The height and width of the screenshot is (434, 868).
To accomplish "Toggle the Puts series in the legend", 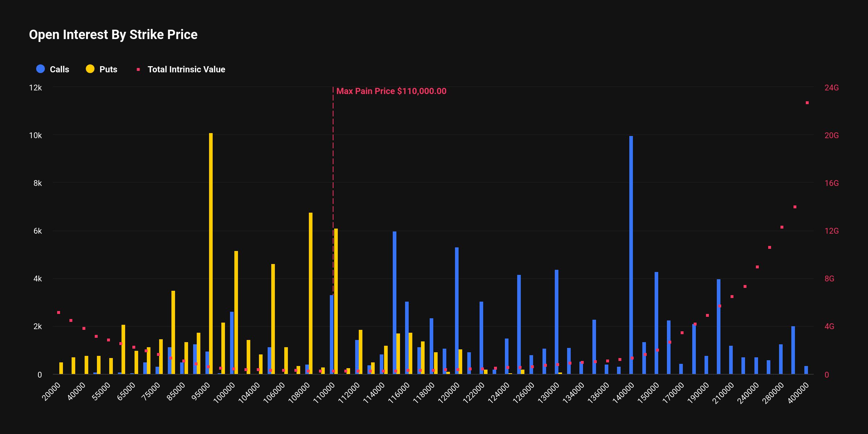I will (x=107, y=69).
